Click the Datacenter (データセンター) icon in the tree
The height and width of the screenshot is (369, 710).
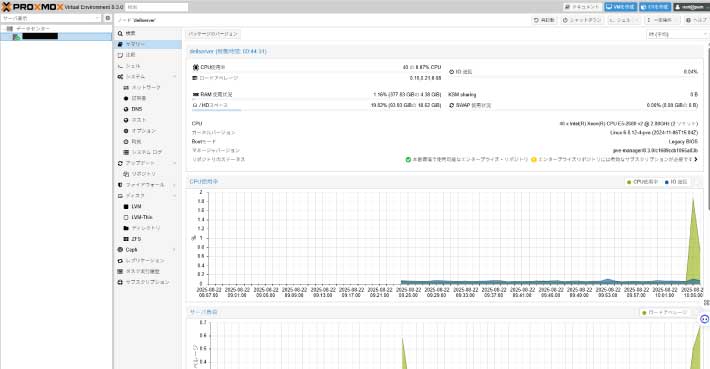[10, 29]
